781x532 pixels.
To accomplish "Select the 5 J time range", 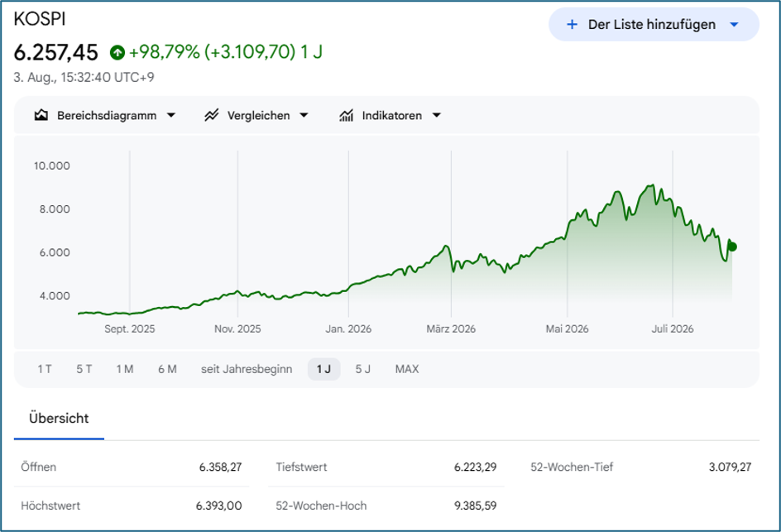I will pyautogui.click(x=362, y=369).
